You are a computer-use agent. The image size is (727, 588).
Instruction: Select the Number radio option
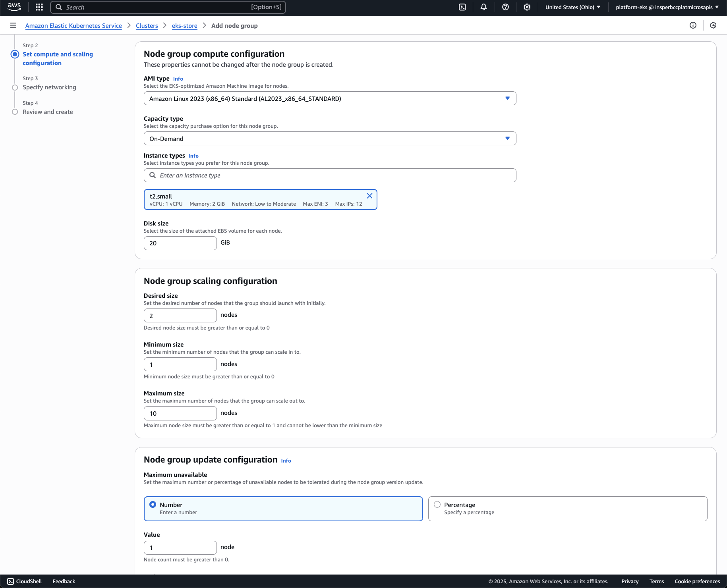click(153, 505)
